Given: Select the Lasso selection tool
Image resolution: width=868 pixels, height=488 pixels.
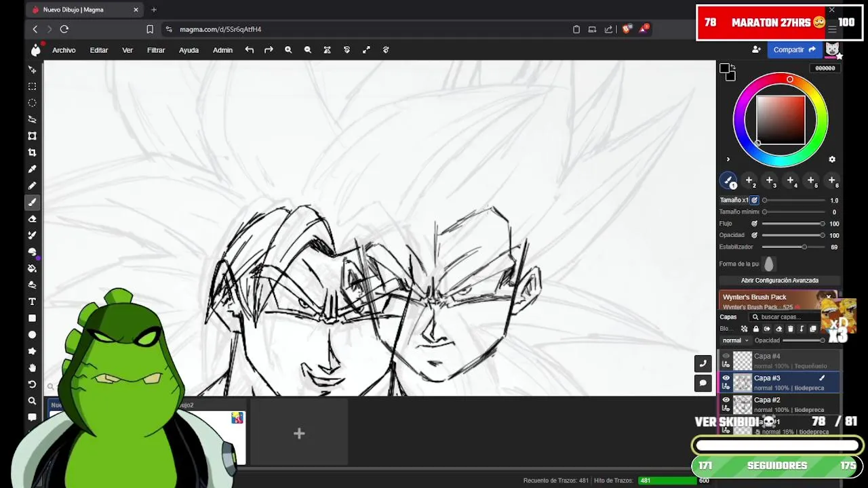Looking at the screenshot, I should (x=32, y=119).
